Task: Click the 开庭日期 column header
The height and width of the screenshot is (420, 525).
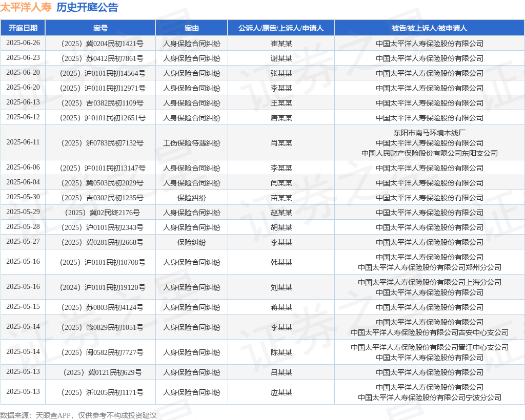Action: tap(23, 28)
